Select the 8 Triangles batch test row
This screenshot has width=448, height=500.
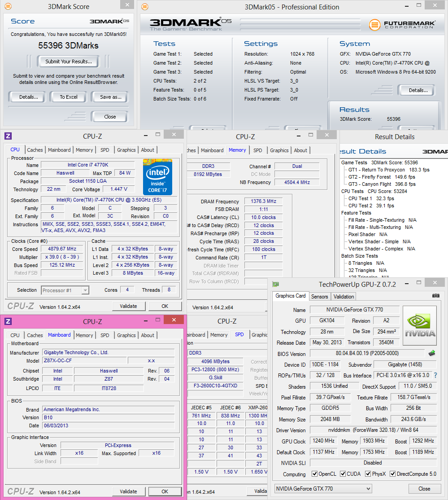coord(366,263)
